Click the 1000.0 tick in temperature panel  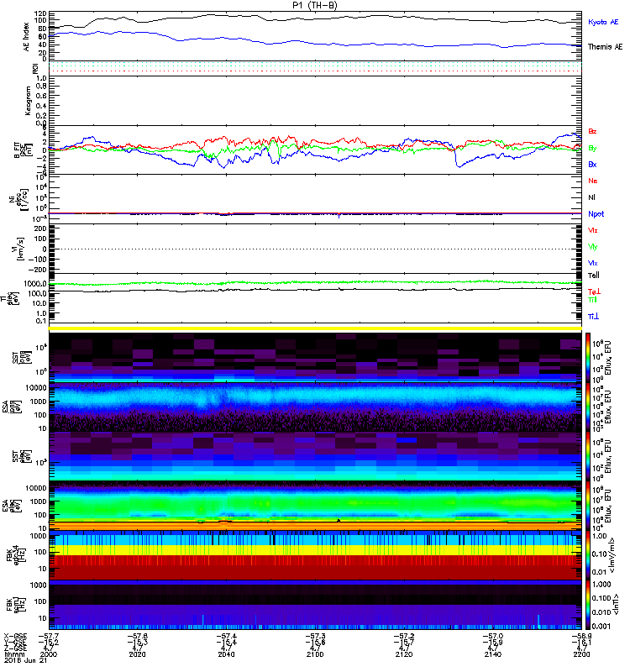35,284
